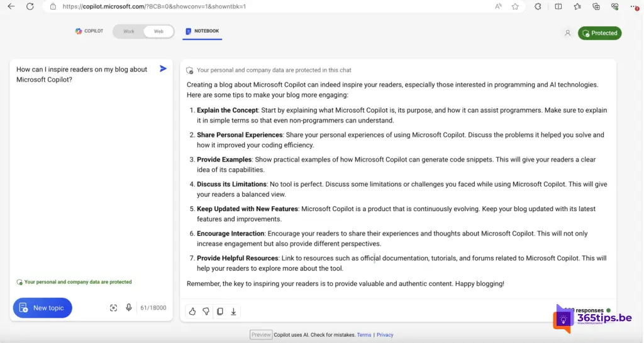Switch to the Copilot tab
The height and width of the screenshot is (343, 644).
coord(89,31)
